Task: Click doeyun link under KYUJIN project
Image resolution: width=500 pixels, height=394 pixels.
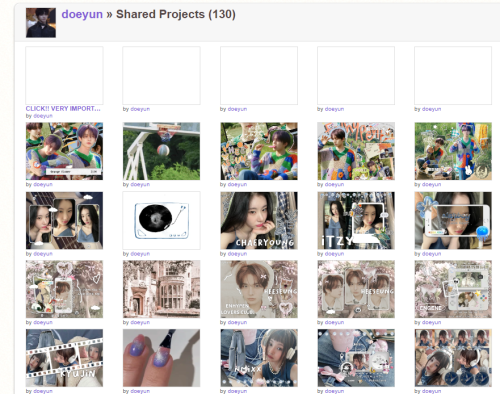Action: pyautogui.click(x=43, y=391)
